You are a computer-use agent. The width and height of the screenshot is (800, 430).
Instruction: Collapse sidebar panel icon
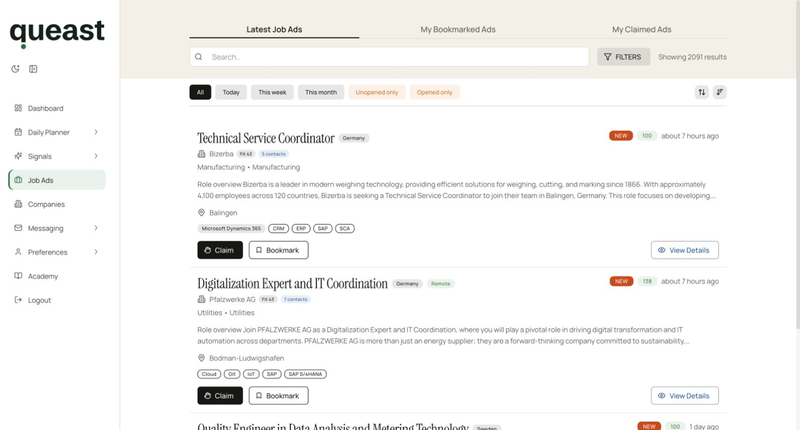coord(33,69)
